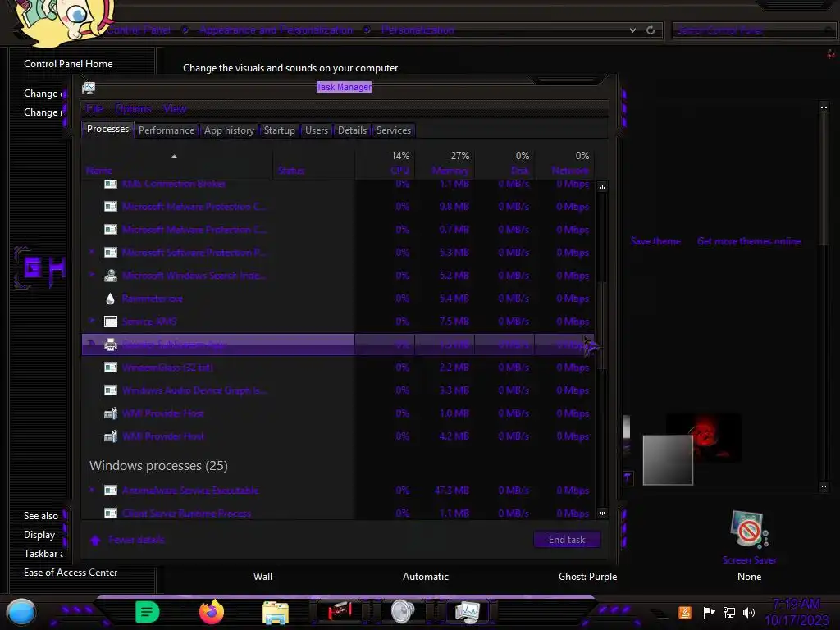Click process list scrollbar down arrow
This screenshot has height=630, width=840.
(x=602, y=514)
